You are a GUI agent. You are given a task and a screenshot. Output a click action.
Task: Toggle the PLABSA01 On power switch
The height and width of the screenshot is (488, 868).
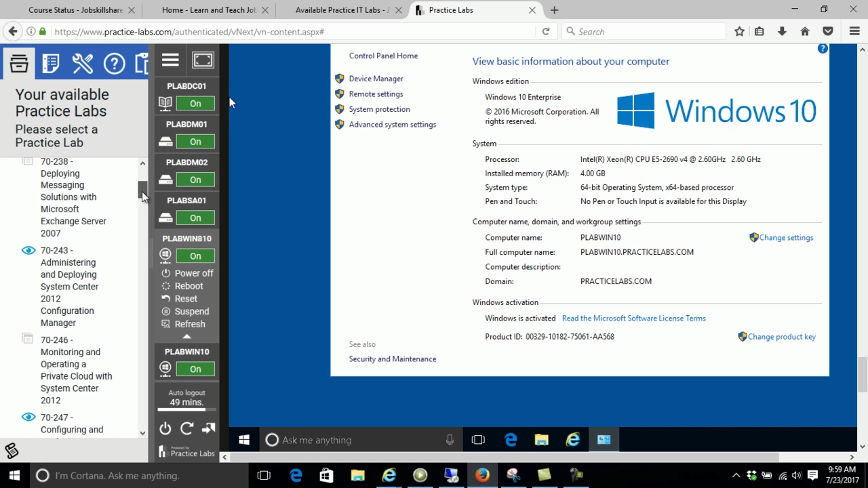(x=195, y=218)
